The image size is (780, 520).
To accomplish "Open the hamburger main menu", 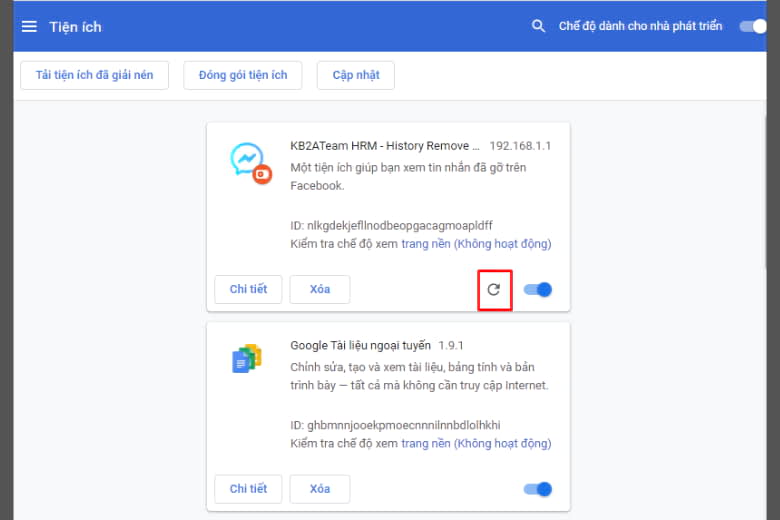I will click(29, 26).
